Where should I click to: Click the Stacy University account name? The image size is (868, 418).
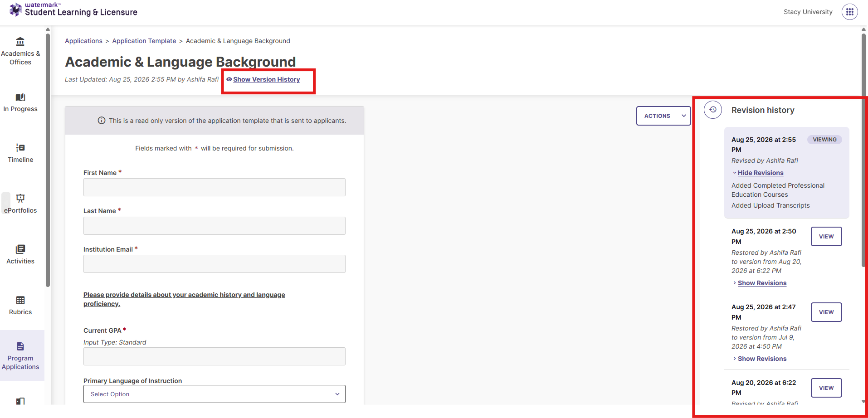808,12
